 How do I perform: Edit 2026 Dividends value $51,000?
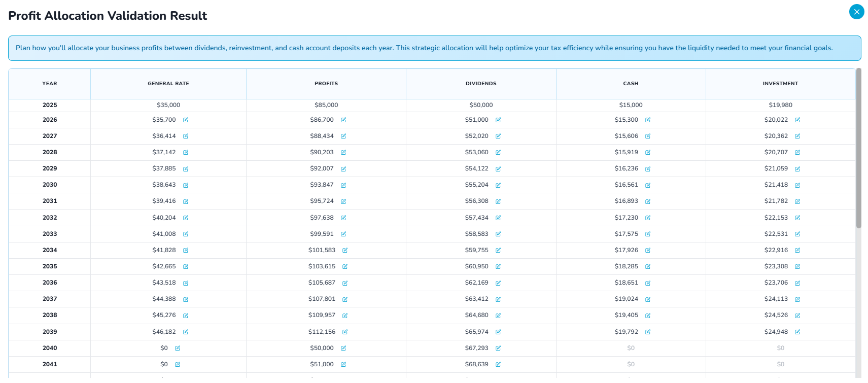(498, 120)
